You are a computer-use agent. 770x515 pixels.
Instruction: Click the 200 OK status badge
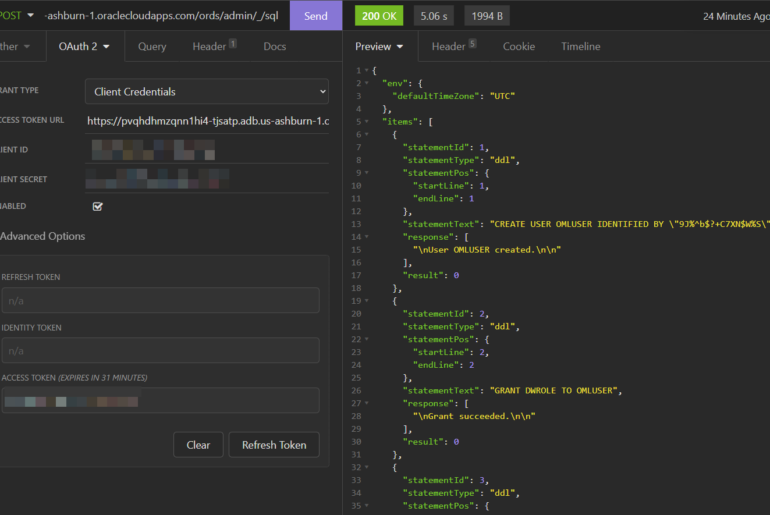pos(379,16)
